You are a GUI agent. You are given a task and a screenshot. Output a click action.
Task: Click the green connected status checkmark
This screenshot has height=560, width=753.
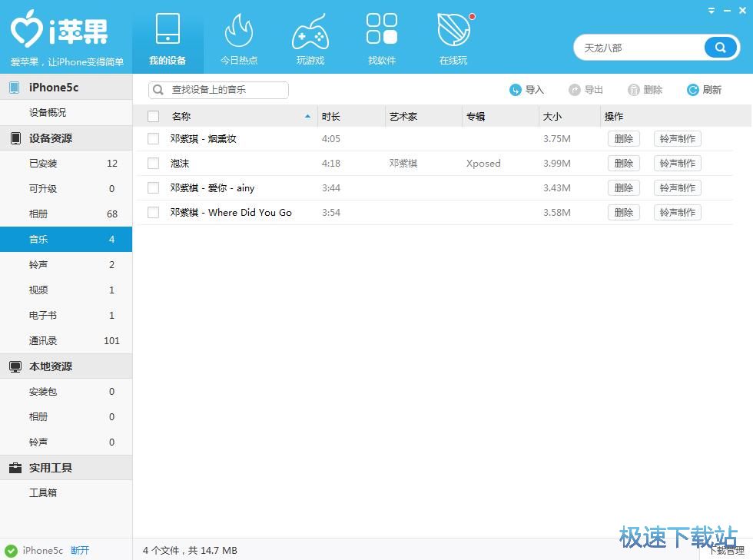click(x=11, y=551)
